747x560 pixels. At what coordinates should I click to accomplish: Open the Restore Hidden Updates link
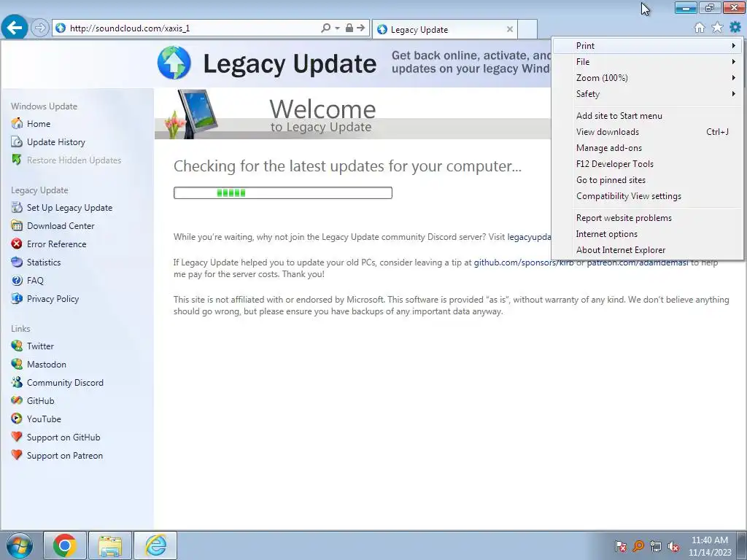[74, 160]
